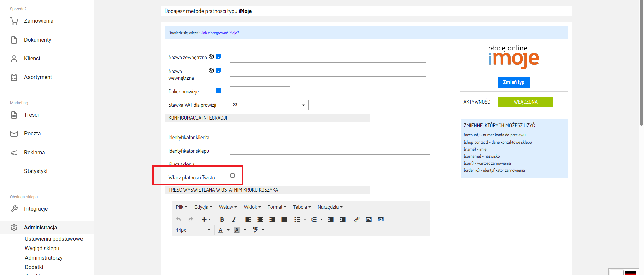Expand the text color picker arrow
The height and width of the screenshot is (275, 644).
pos(228,230)
